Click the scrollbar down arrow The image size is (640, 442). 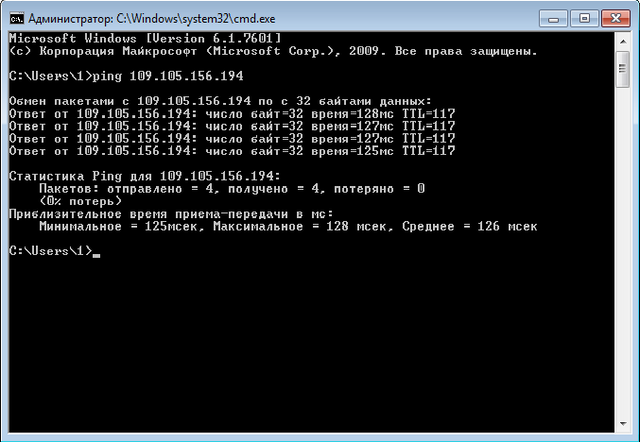tap(623, 425)
